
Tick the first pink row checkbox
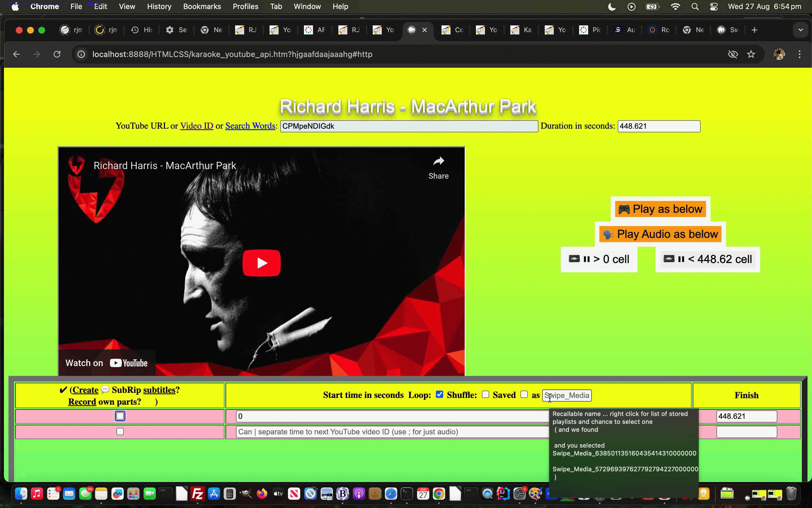point(120,416)
